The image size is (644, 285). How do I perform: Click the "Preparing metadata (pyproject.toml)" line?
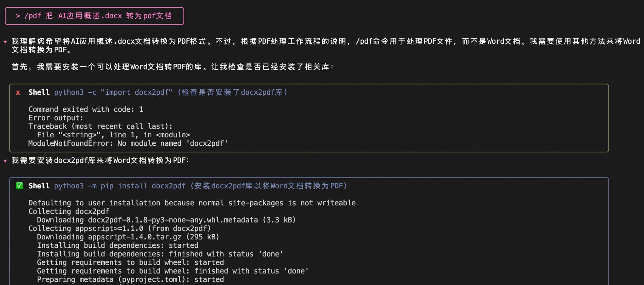(x=130, y=280)
